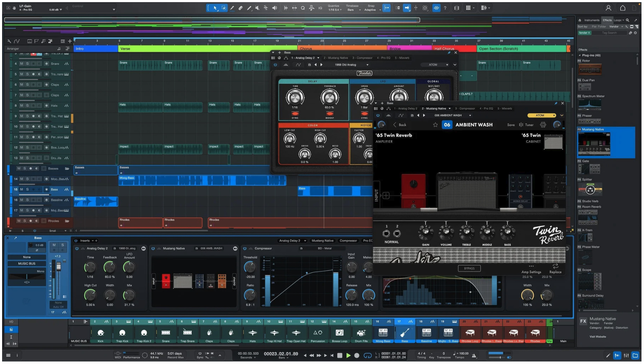Solo the Claps track 6
The height and width of the screenshot is (364, 644).
(x=28, y=85)
